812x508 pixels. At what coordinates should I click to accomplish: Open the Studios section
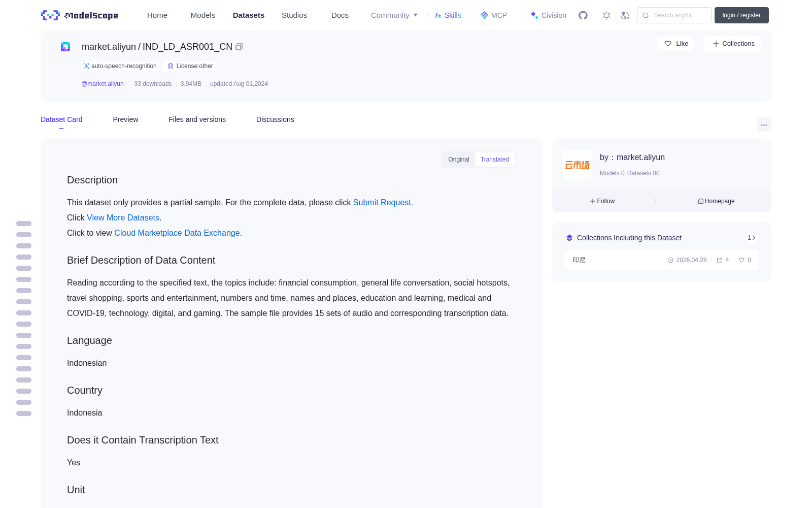click(294, 15)
